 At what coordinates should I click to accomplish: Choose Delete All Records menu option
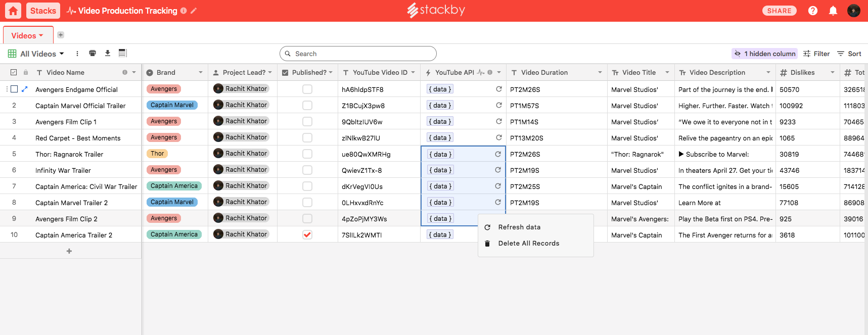click(x=528, y=244)
